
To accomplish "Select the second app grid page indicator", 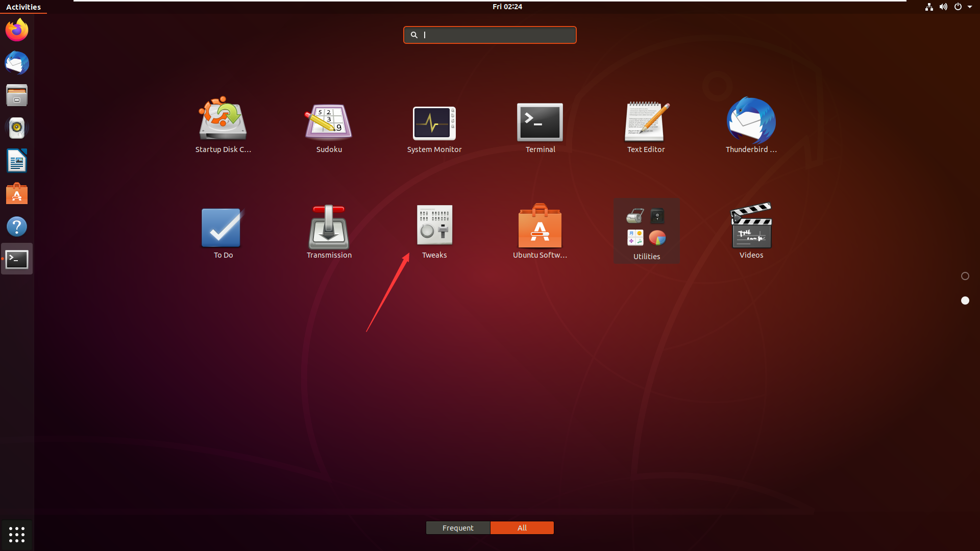I will click(965, 300).
